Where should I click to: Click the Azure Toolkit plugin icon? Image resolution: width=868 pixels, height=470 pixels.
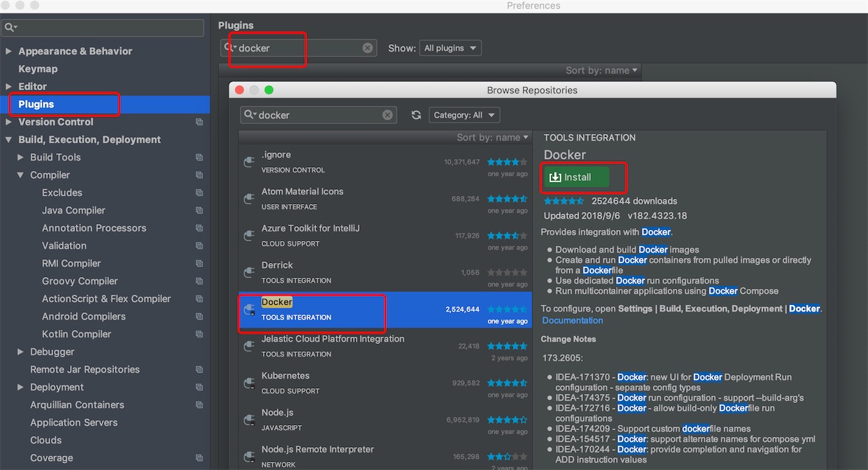[249, 235]
